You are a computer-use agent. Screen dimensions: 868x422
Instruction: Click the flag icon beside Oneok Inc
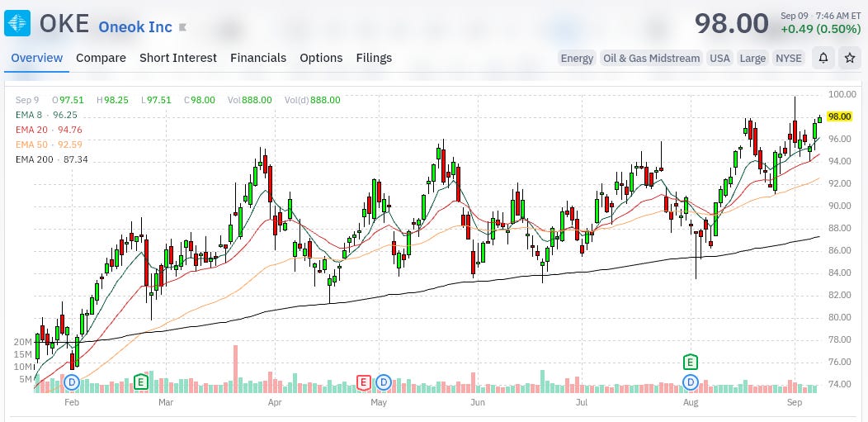182,26
